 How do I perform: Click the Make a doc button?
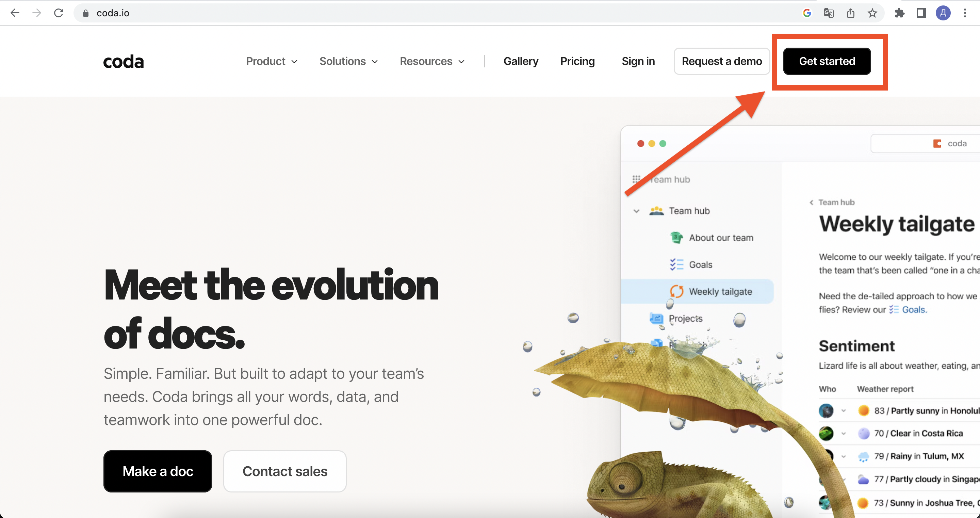pyautogui.click(x=158, y=471)
